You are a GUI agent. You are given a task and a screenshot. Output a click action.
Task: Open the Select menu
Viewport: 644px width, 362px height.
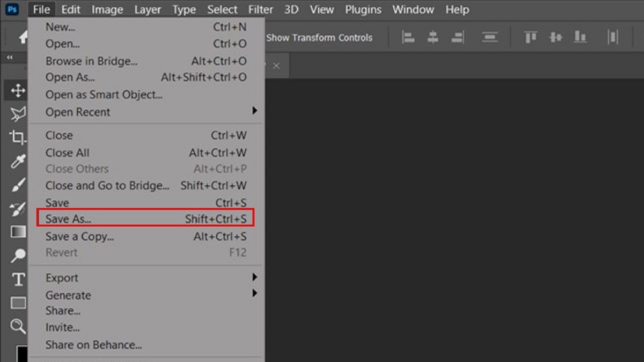tap(222, 9)
